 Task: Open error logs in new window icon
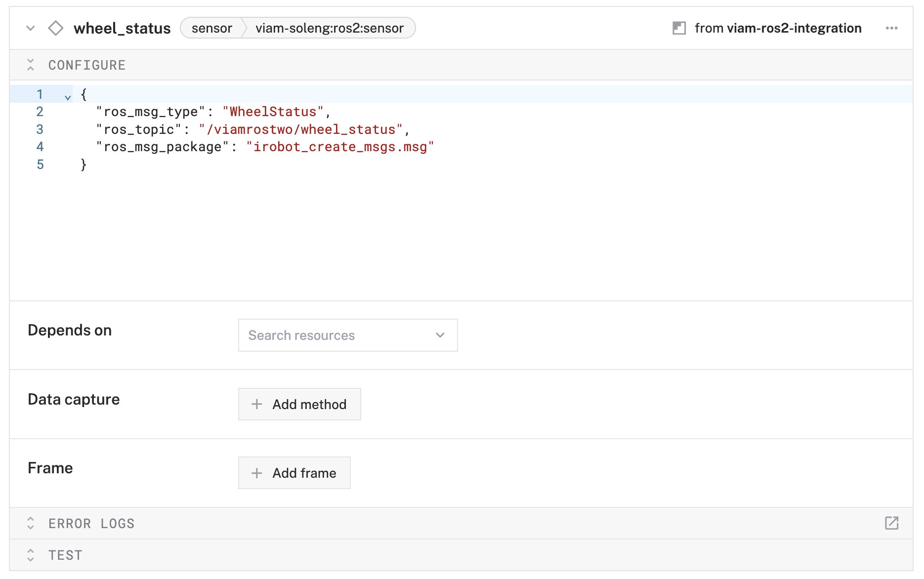click(x=891, y=523)
